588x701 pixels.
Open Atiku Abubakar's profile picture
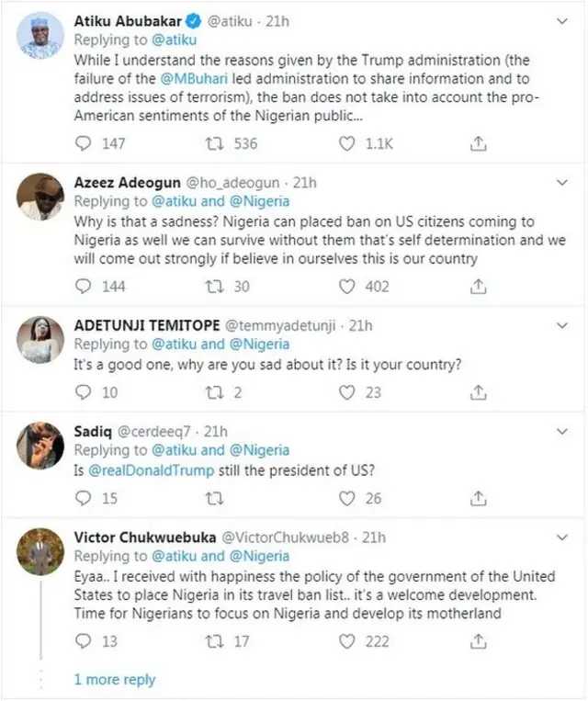40,37
